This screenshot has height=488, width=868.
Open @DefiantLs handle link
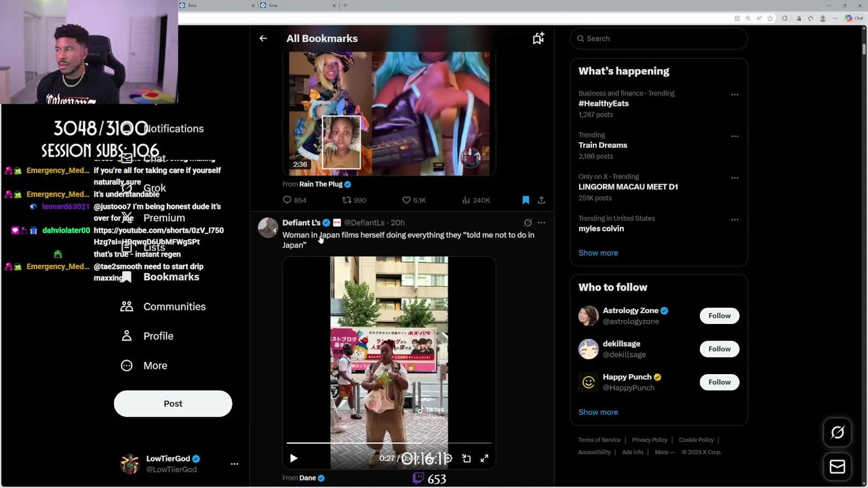364,222
